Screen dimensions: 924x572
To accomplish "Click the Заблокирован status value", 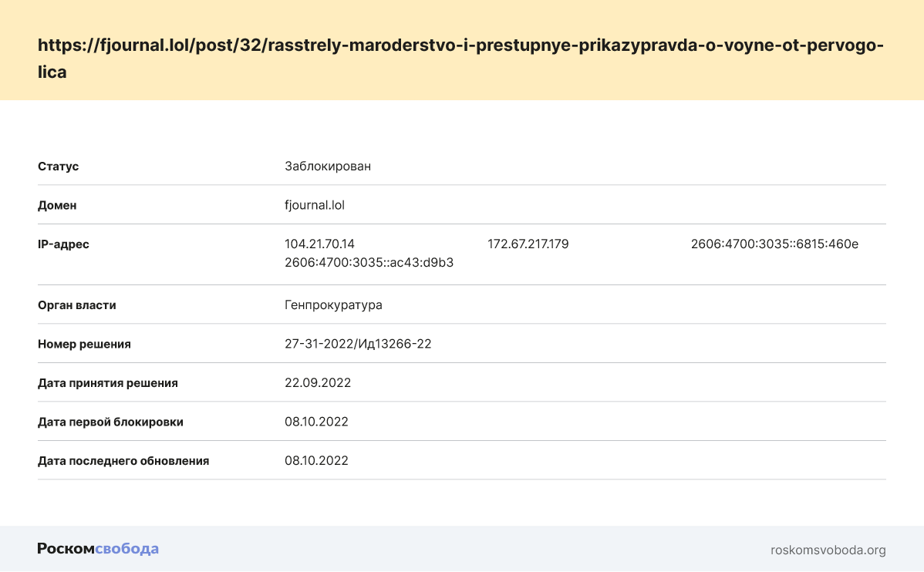I will coord(327,166).
